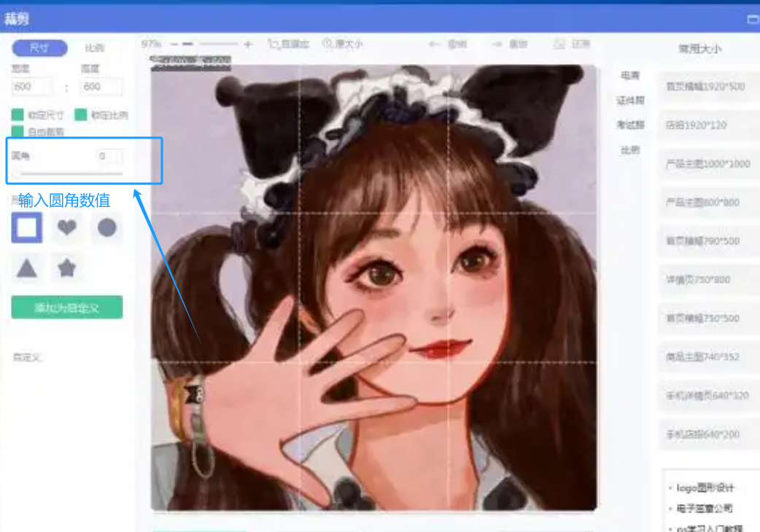Click the 常用大小 heading text
This screenshot has width=760, height=532.
pos(699,48)
